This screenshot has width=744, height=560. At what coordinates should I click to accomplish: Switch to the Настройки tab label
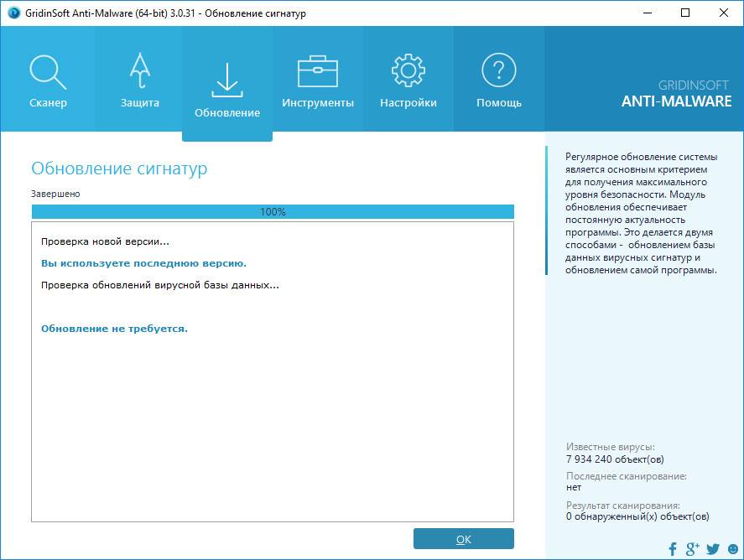coord(408,103)
